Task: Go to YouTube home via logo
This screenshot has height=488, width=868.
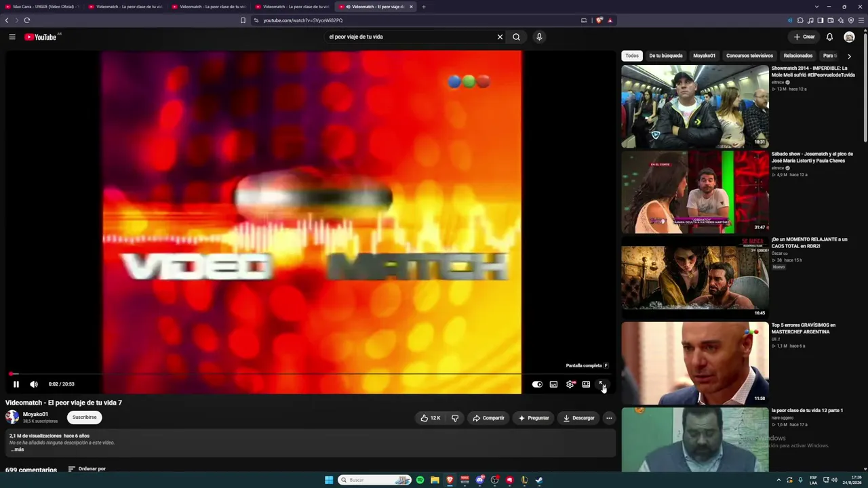Action: point(41,37)
